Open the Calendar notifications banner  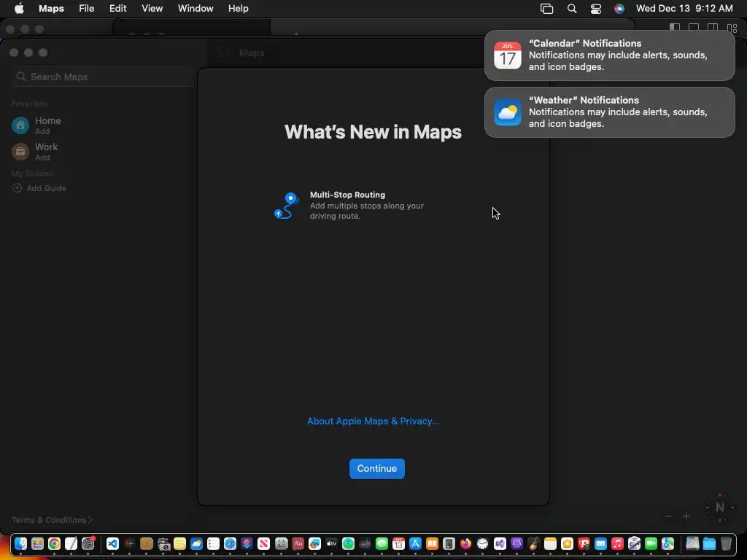(x=609, y=55)
